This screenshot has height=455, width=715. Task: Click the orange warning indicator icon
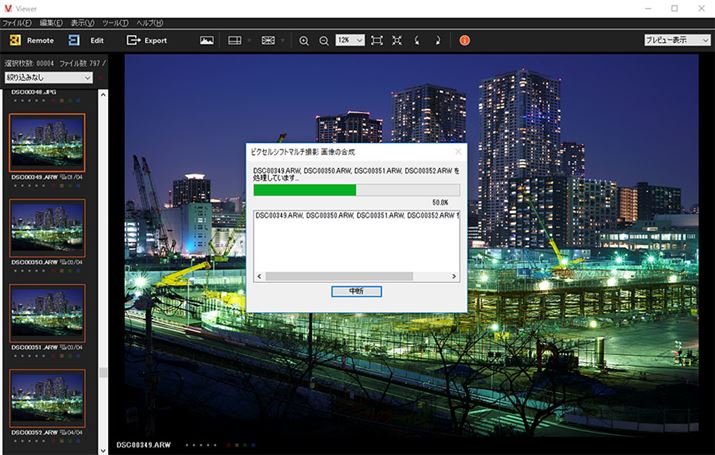464,40
